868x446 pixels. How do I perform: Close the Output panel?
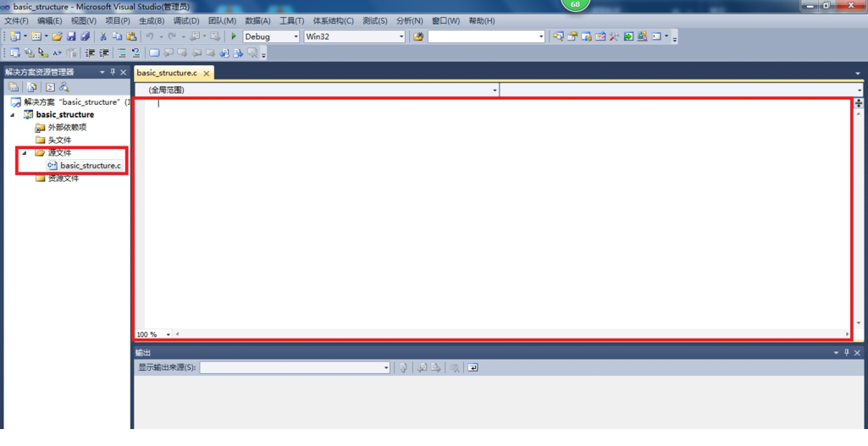[858, 352]
